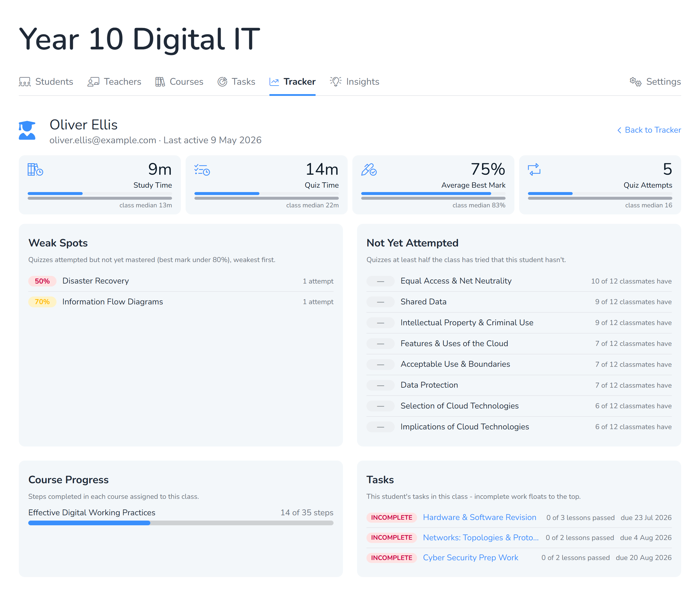Click the Data Protection quiz name
The width and height of the screenshot is (700, 610).
click(429, 385)
